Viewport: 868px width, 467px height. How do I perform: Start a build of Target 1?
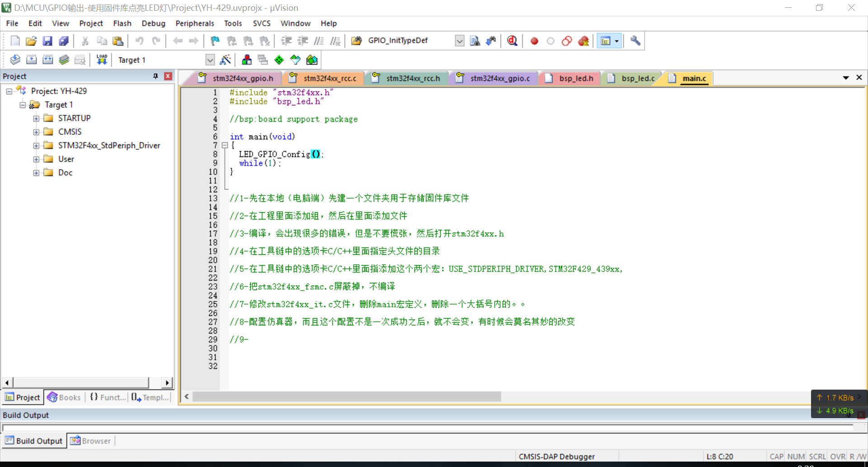(x=31, y=59)
